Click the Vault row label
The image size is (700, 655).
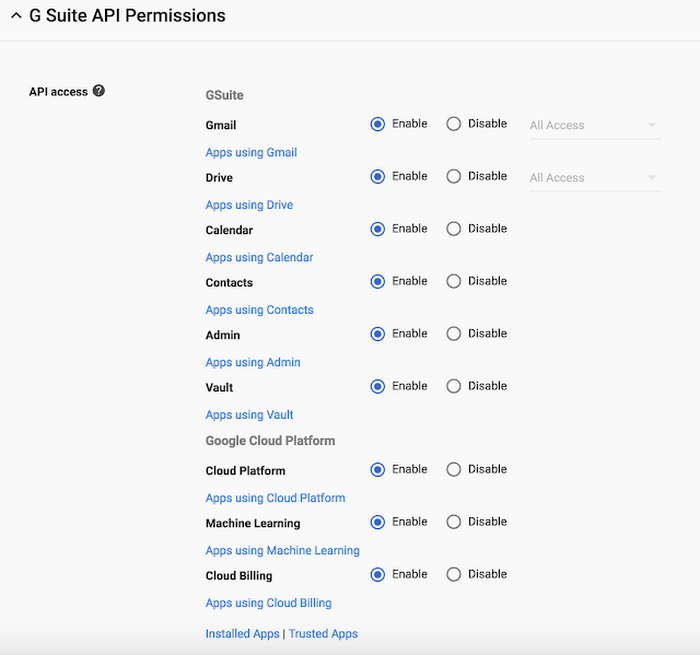[219, 388]
